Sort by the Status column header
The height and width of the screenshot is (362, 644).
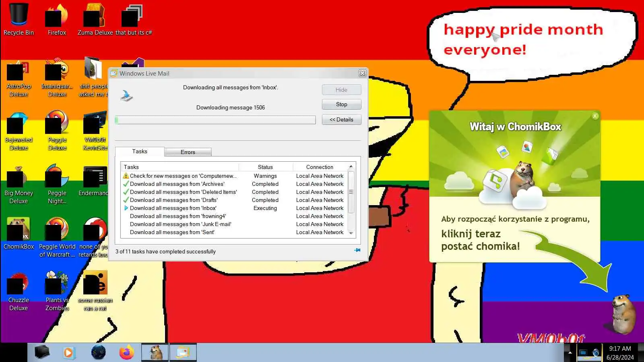point(265,167)
